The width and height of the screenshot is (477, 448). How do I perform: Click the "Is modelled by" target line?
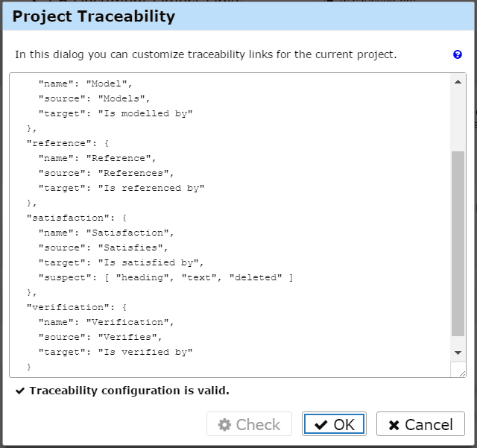coord(116,113)
